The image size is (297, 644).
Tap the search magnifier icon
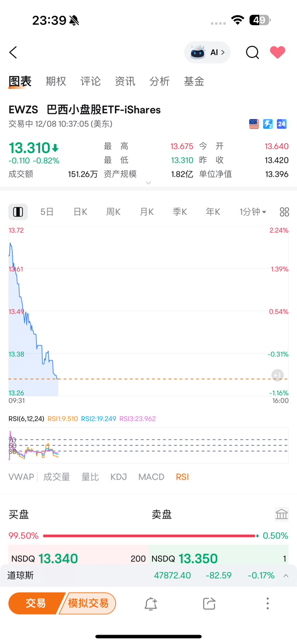coord(253,52)
